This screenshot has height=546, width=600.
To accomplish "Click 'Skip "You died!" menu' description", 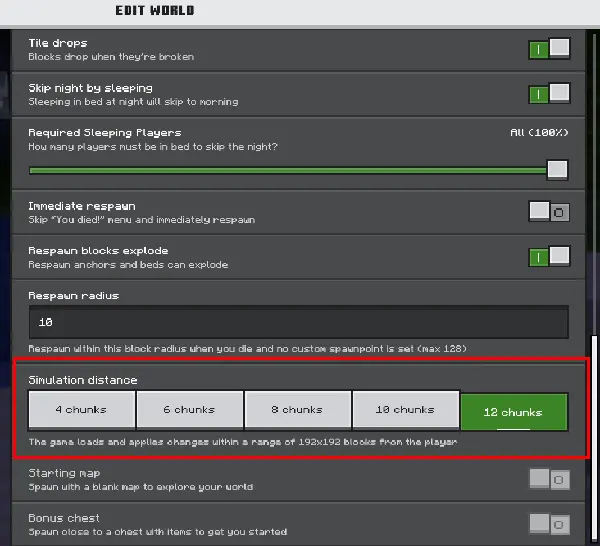I will 142,220.
